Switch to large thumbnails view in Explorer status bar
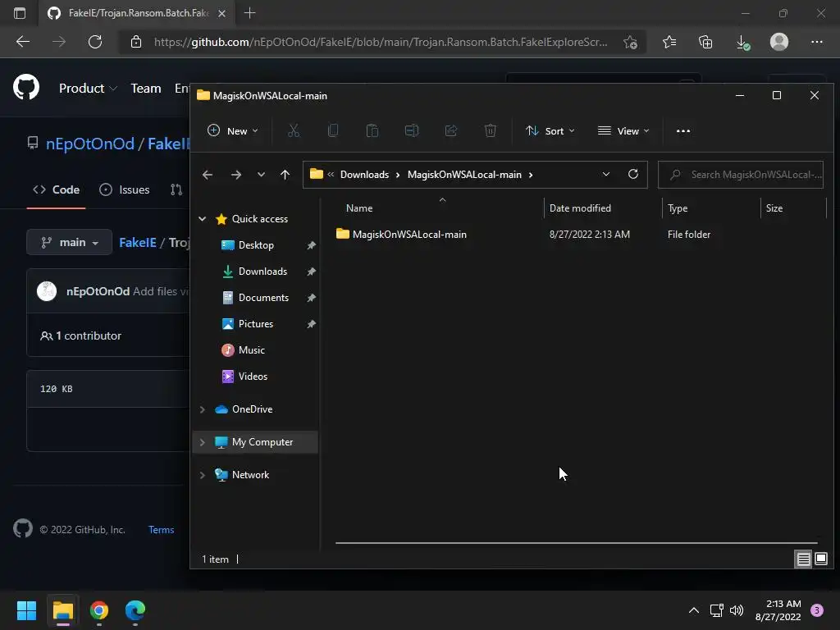 [x=820, y=559]
